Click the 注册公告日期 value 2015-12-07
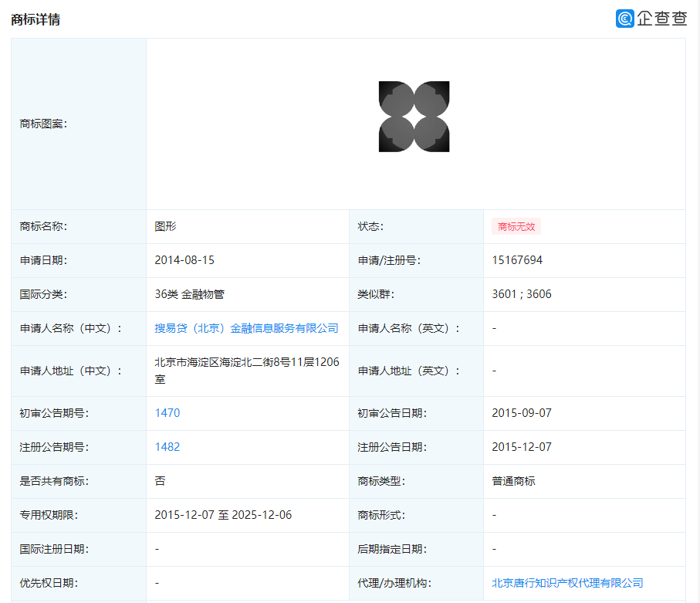This screenshot has height=603, width=700. (522, 447)
